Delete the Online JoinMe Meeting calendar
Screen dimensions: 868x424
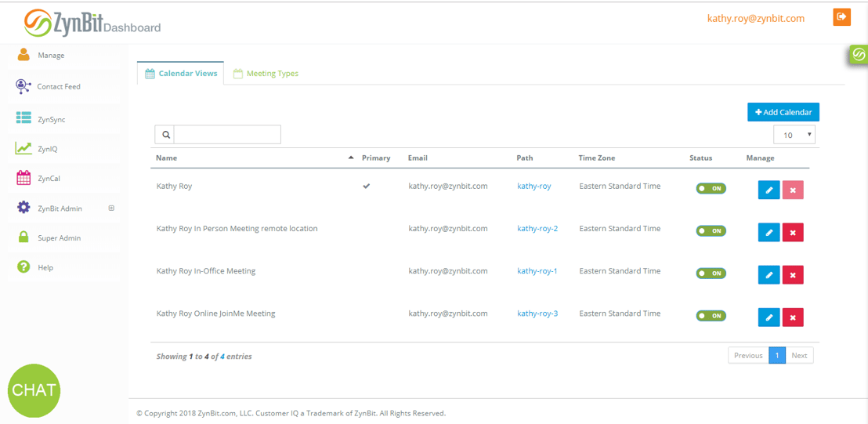tap(793, 317)
